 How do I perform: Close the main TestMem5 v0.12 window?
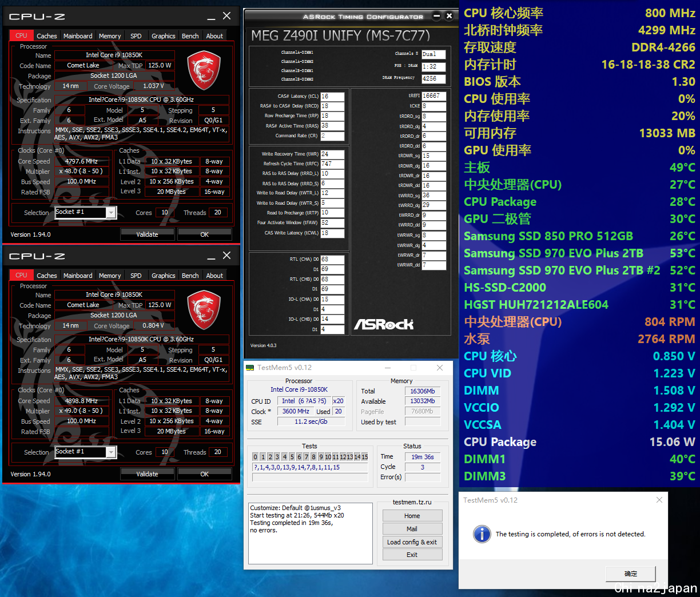tap(439, 368)
